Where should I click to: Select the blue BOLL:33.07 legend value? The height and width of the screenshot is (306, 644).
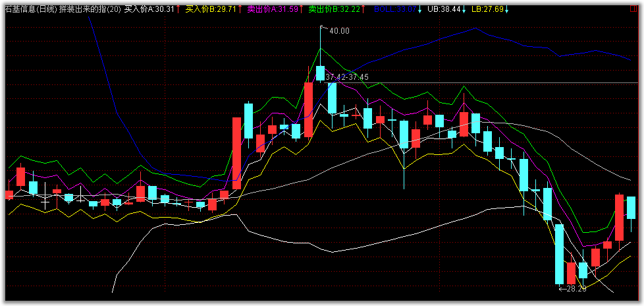pos(394,10)
